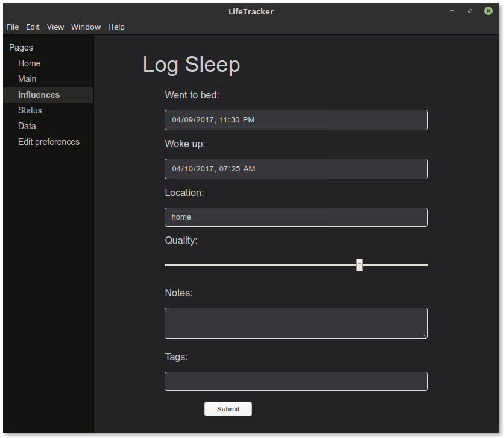This screenshot has height=438, width=504.
Task: Open the Window menu
Action: pyautogui.click(x=86, y=27)
